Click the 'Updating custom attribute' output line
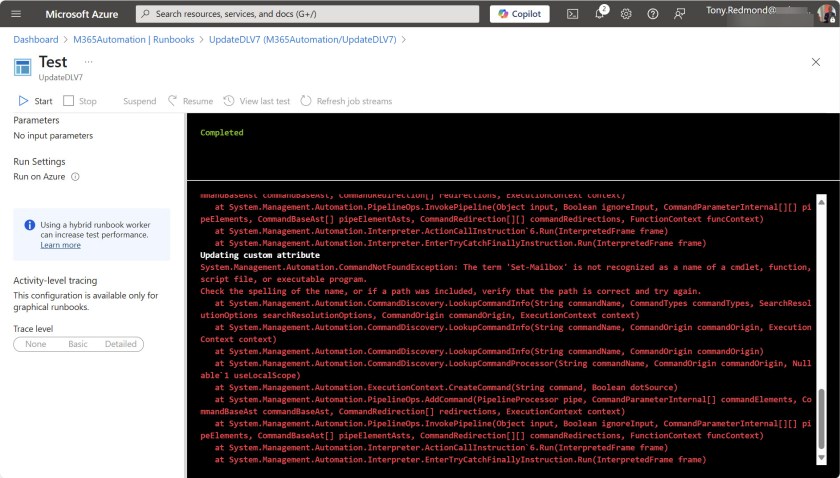The image size is (840, 478). [260, 255]
